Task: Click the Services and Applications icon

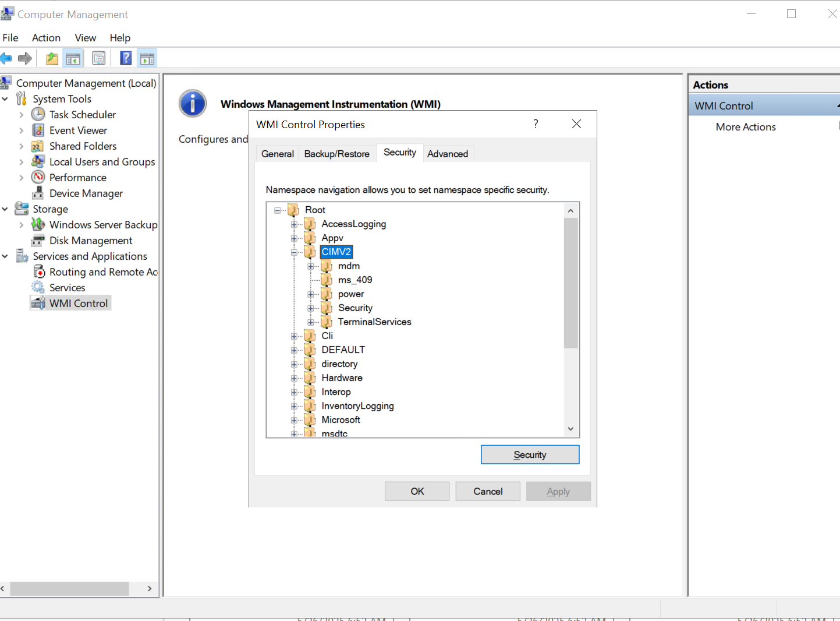Action: (x=22, y=256)
